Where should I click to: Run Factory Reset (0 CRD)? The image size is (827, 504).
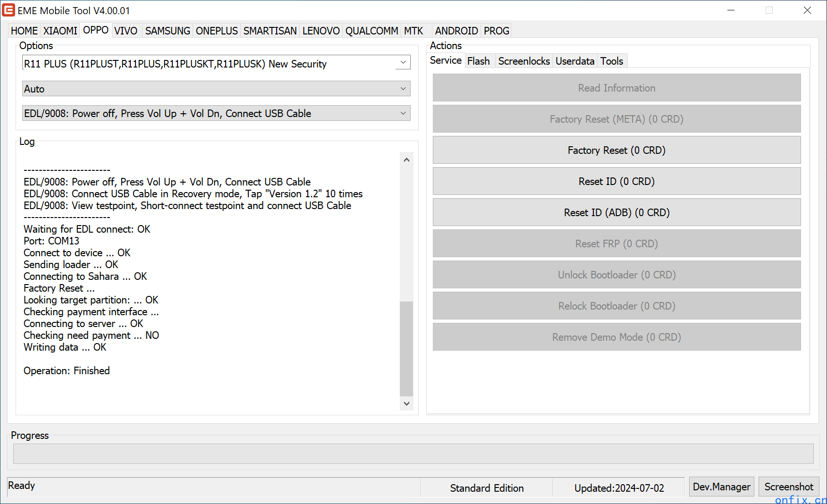click(616, 150)
